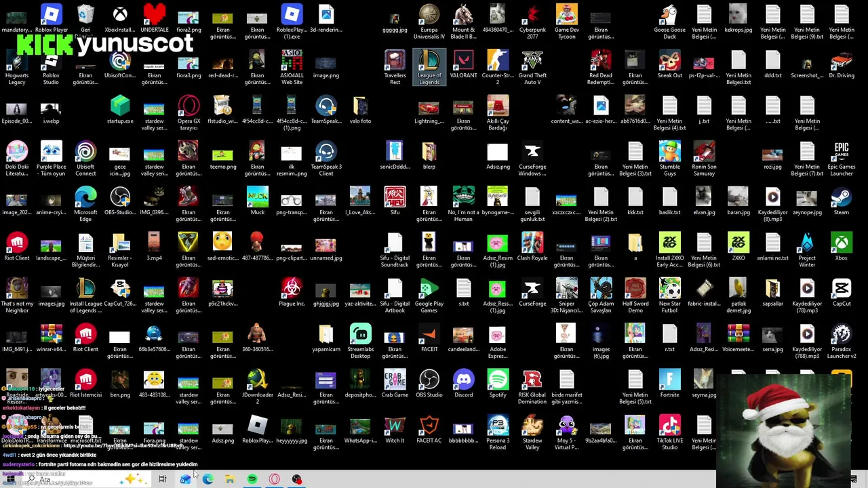Switch to Spotify on the taskbar

[x=252, y=479]
